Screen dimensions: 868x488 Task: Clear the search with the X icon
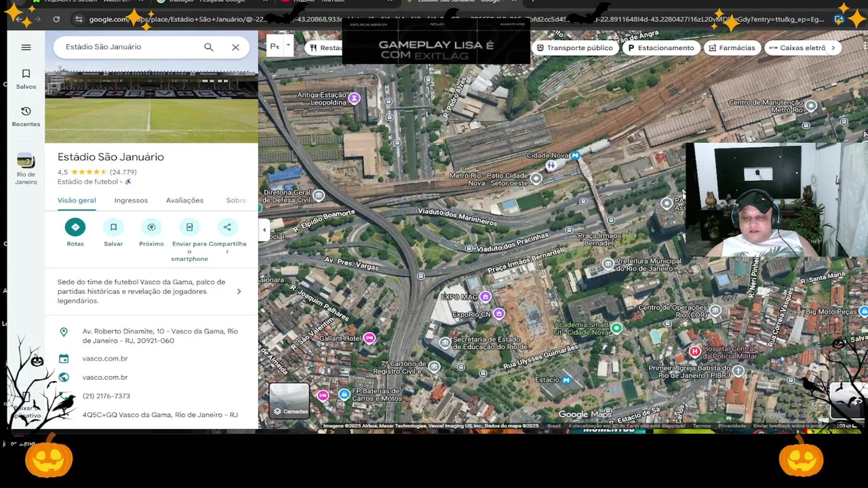(x=235, y=47)
